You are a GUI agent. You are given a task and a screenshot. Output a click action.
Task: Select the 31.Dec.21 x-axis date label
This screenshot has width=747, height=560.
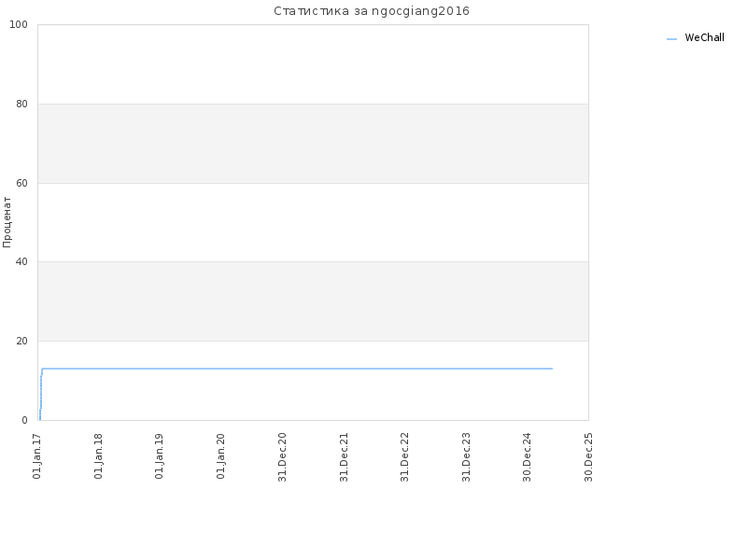tap(344, 457)
